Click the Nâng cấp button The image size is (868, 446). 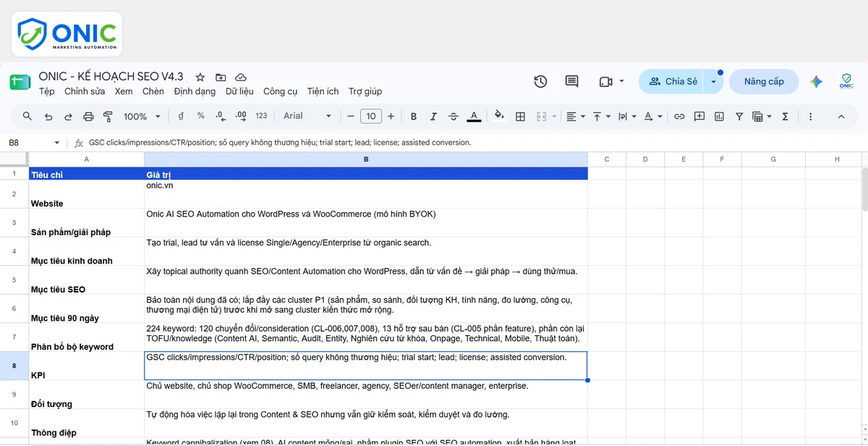764,82
